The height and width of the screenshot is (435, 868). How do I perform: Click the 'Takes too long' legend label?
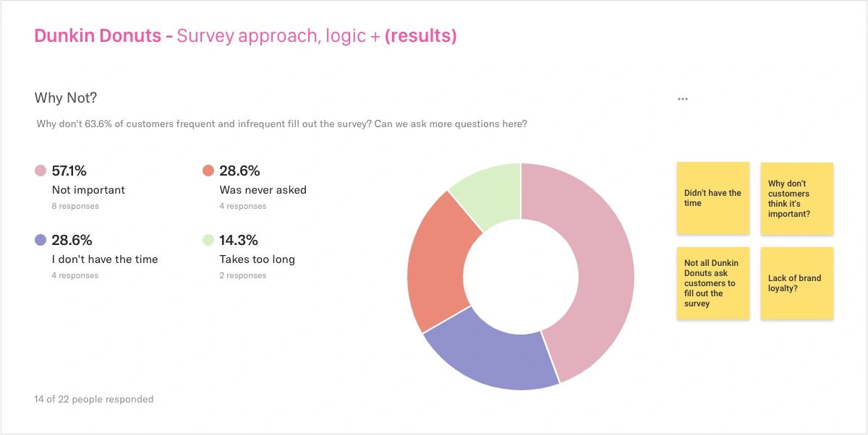tap(258, 259)
